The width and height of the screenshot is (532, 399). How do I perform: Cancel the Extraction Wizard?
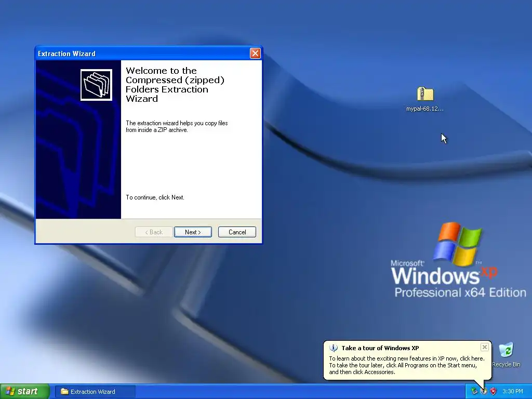click(237, 232)
